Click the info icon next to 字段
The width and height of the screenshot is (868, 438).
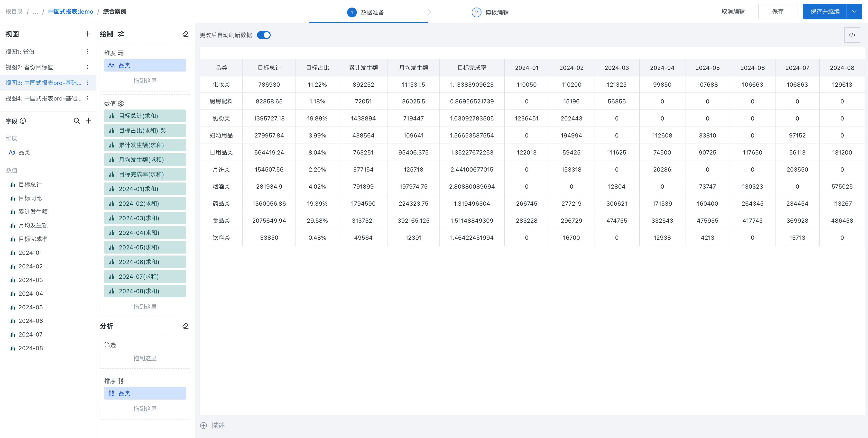tap(23, 121)
